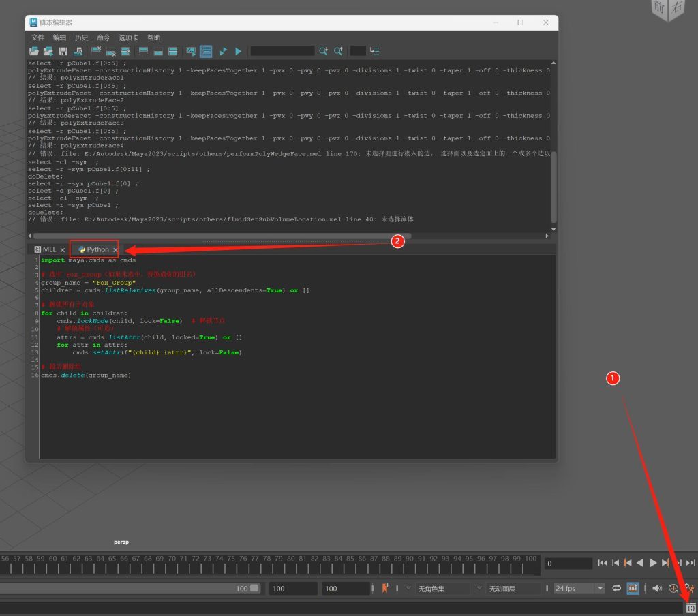Click the time range slider bar
This screenshot has height=616, width=698.
(123, 588)
